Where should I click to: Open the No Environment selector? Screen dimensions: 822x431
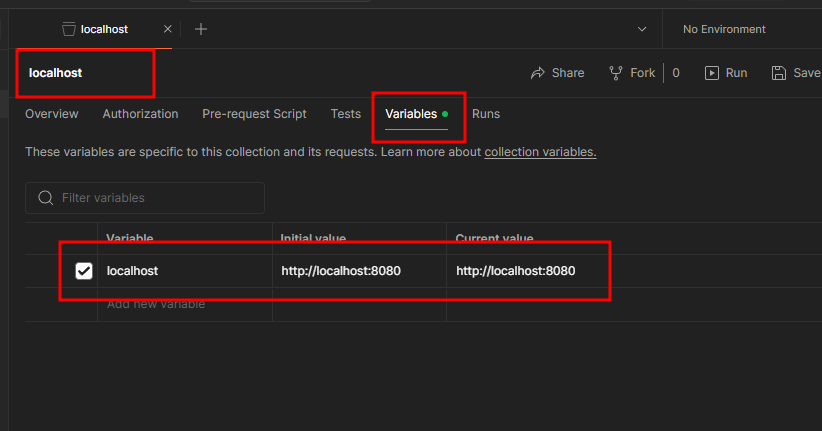pyautogui.click(x=724, y=29)
